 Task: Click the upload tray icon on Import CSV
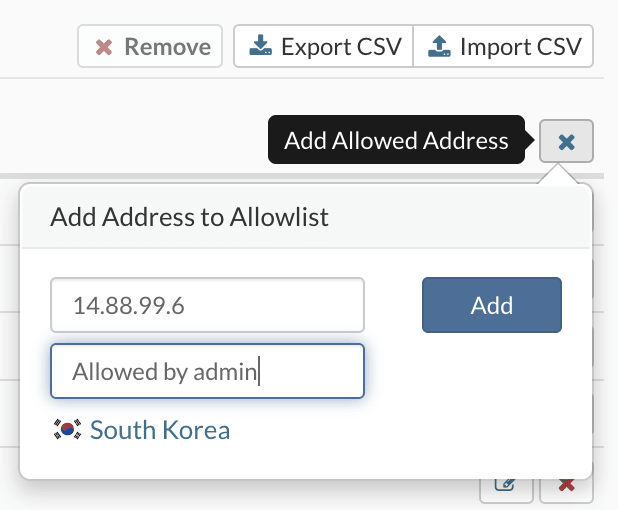(439, 46)
